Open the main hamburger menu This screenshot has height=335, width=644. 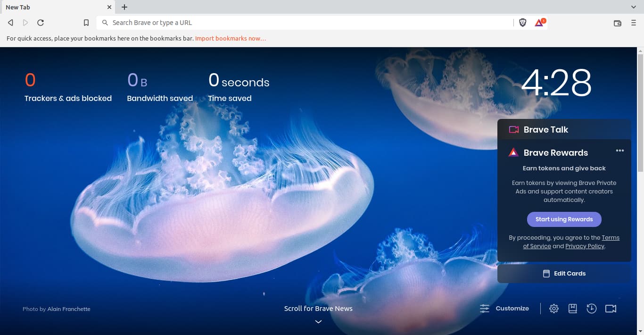(634, 23)
